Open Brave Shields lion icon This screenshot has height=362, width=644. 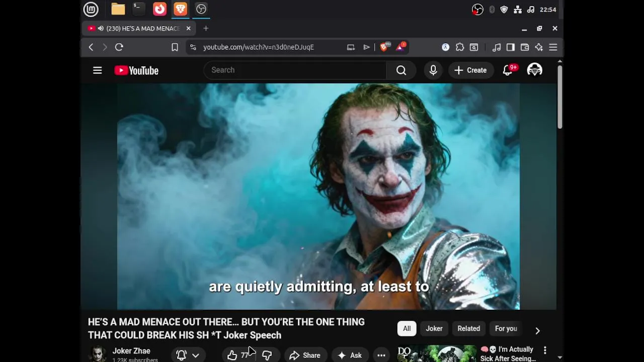pos(384,47)
